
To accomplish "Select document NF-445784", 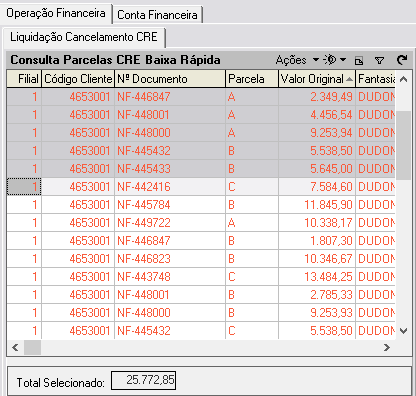I will point(201,205).
